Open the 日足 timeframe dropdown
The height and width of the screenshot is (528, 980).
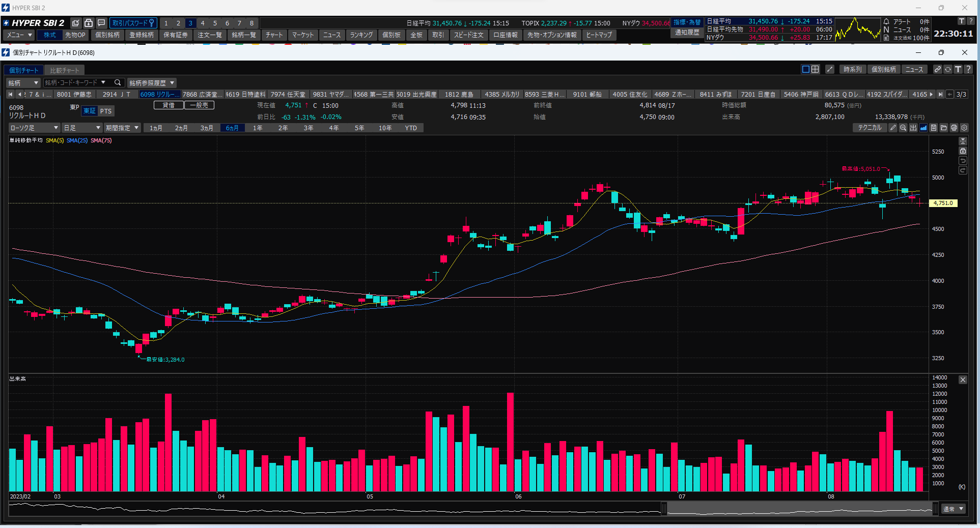click(x=81, y=128)
